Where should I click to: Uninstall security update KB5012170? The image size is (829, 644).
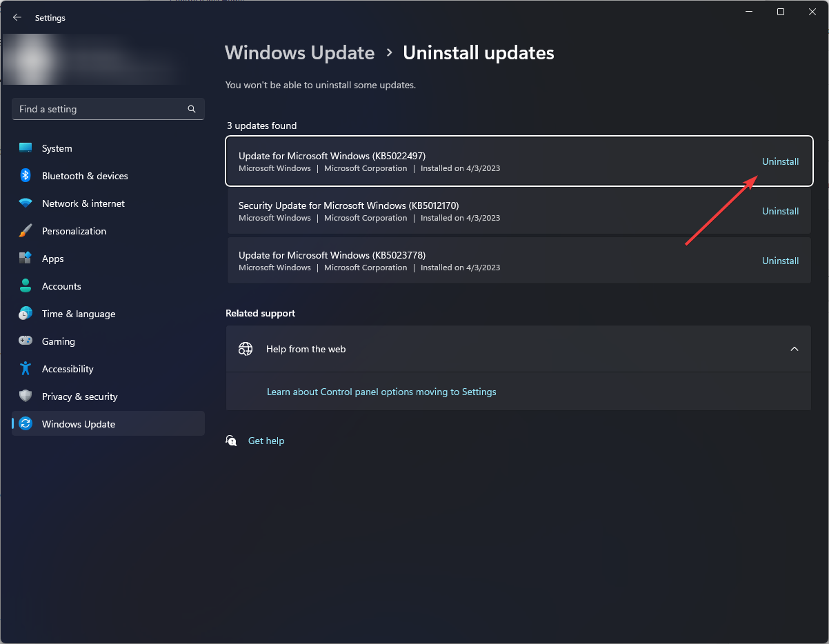click(780, 211)
